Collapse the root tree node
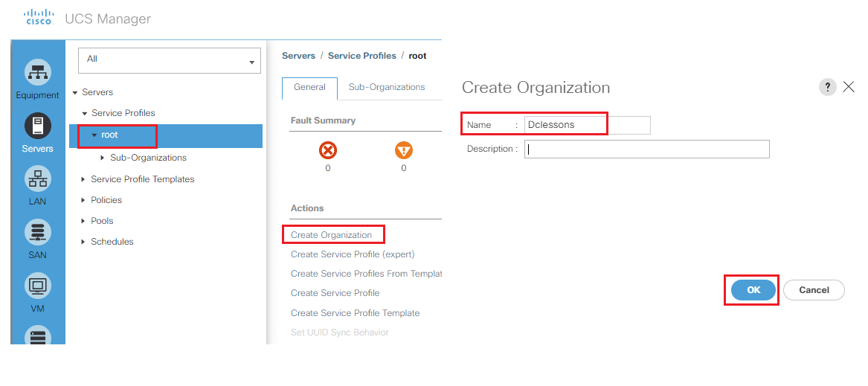This screenshot has width=868, height=386. [x=94, y=135]
